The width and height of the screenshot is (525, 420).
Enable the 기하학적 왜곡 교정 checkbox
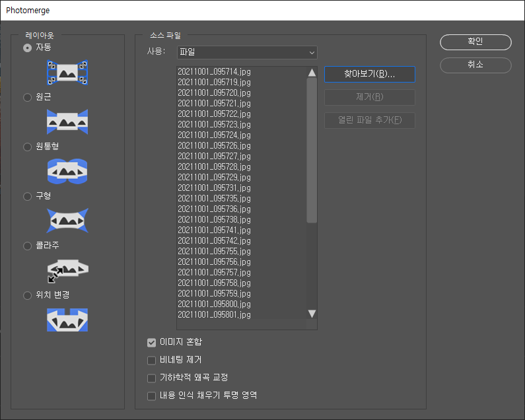[x=152, y=378]
